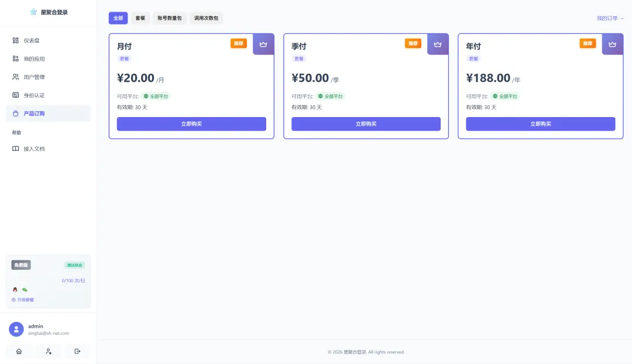Navigate to 身份认证 in sidebar

[x=34, y=95]
